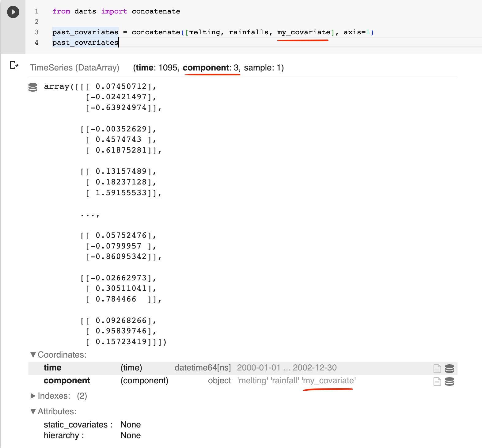
Task: Show attributes of the time coordinate
Action: 437,368
